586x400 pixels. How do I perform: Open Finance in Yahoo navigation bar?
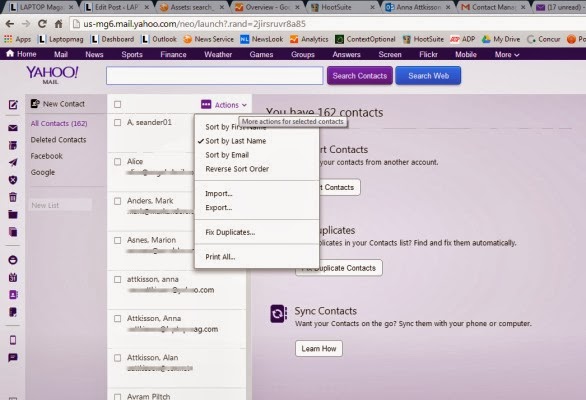173,55
